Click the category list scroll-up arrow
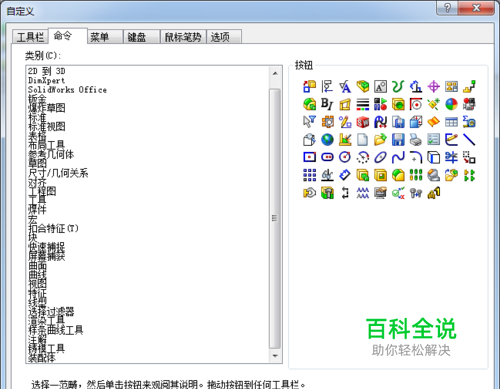The height and width of the screenshot is (389, 500). point(275,73)
